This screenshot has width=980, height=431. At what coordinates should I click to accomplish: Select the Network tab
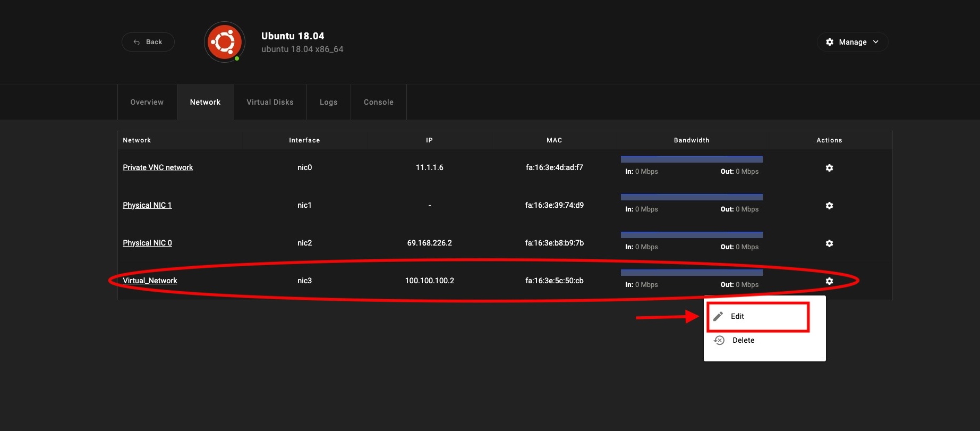205,102
